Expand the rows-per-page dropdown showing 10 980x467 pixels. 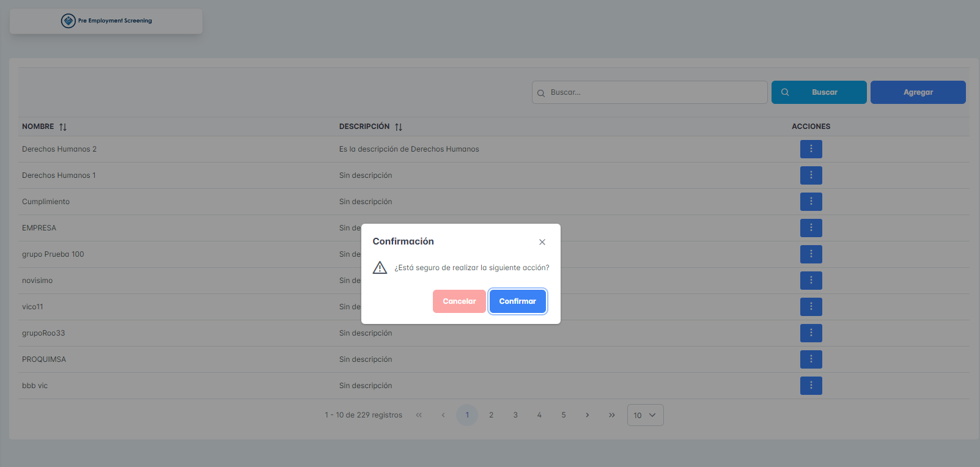[645, 415]
